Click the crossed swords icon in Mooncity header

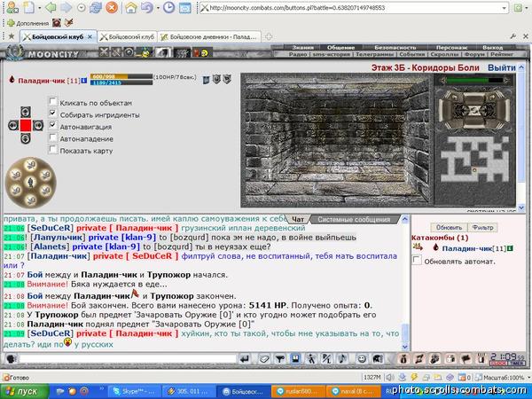(104, 52)
